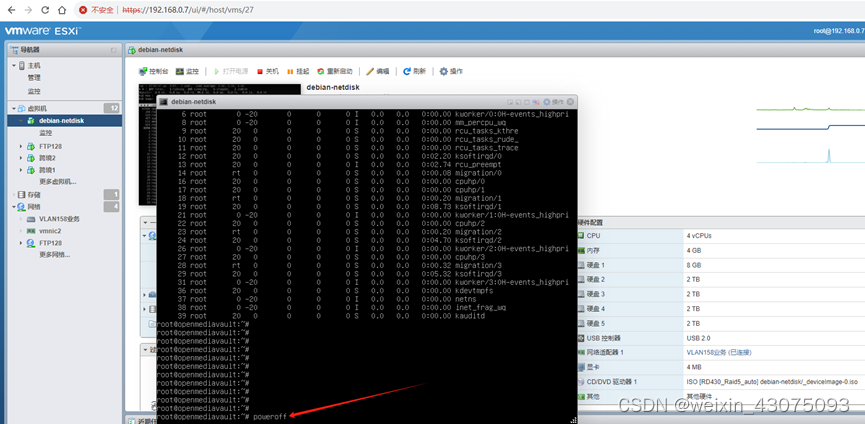Open the 操作 actions menu in toolbar
The height and width of the screenshot is (424, 865).
point(451,71)
